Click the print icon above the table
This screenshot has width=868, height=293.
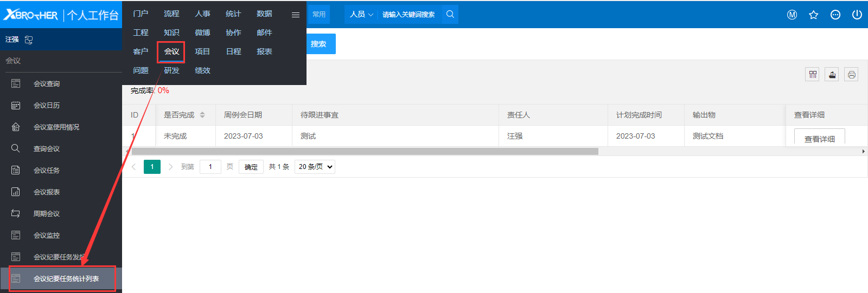pos(851,75)
